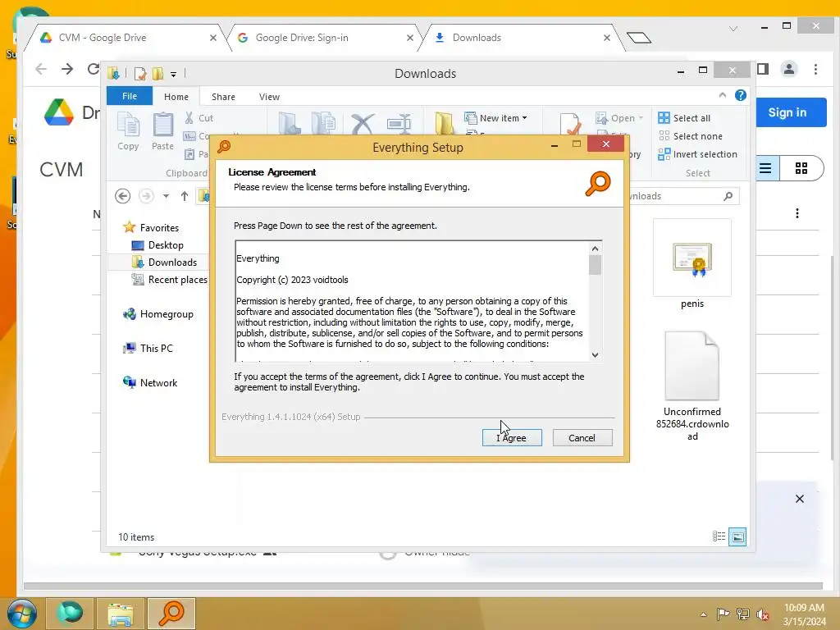This screenshot has width=840, height=630.
Task: Click the Rename ribbon icon
Action: point(399,123)
